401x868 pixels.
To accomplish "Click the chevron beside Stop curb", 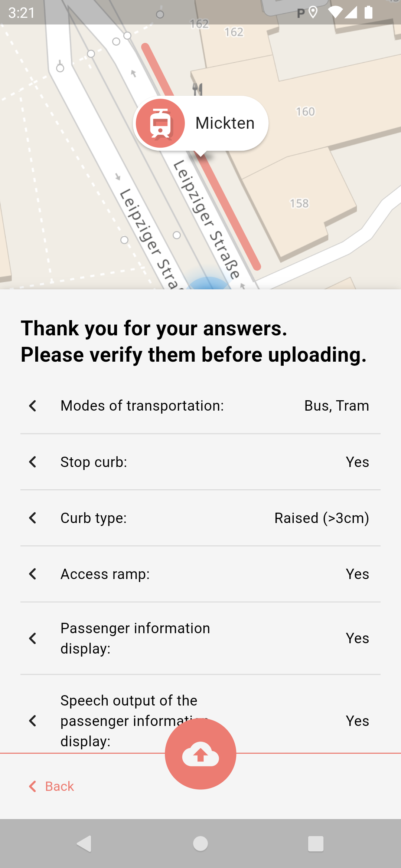I will [33, 462].
